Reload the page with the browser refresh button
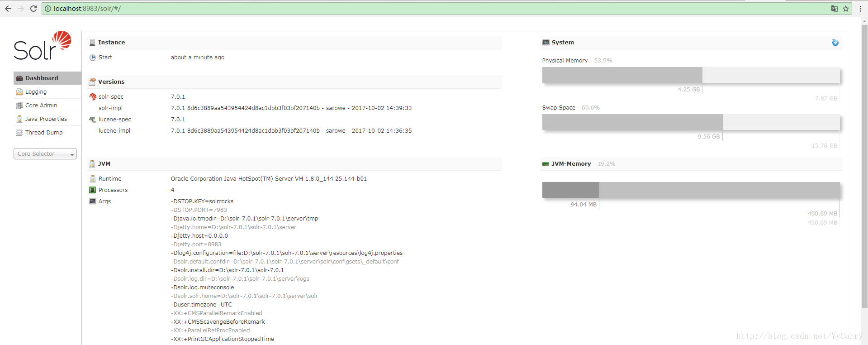 point(33,9)
